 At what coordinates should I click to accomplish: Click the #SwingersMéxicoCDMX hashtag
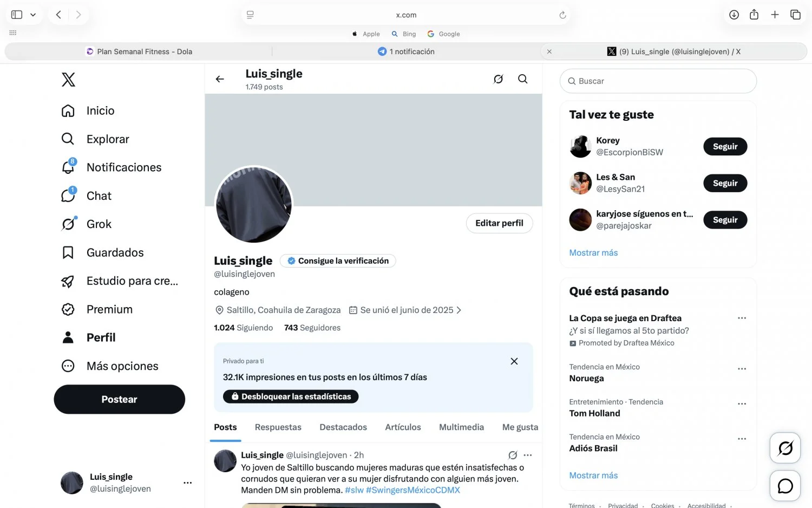[x=413, y=490]
